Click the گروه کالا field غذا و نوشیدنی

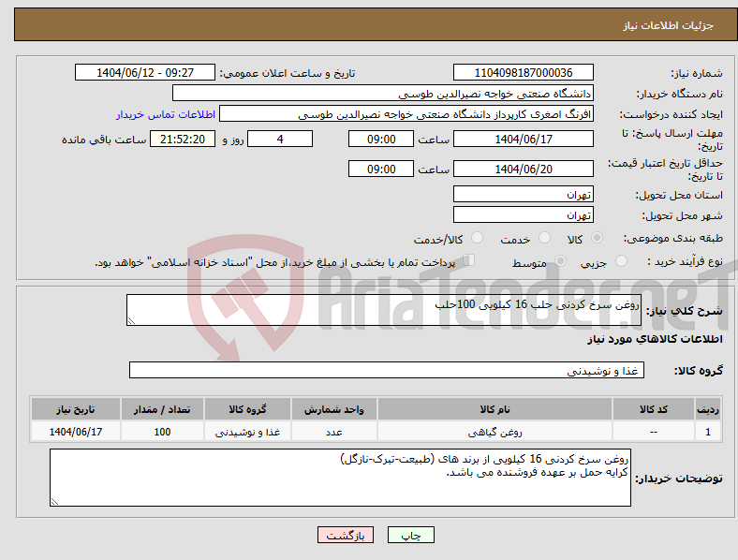pos(387,370)
